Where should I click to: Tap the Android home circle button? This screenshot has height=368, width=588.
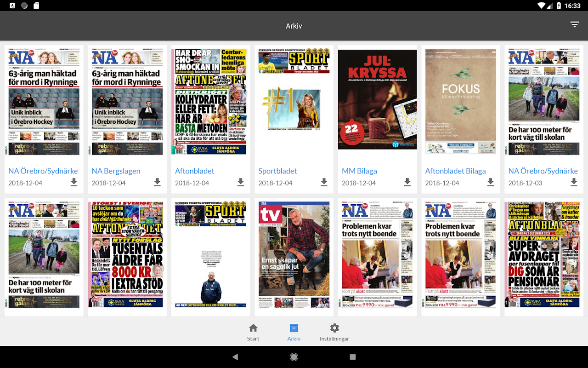(294, 357)
